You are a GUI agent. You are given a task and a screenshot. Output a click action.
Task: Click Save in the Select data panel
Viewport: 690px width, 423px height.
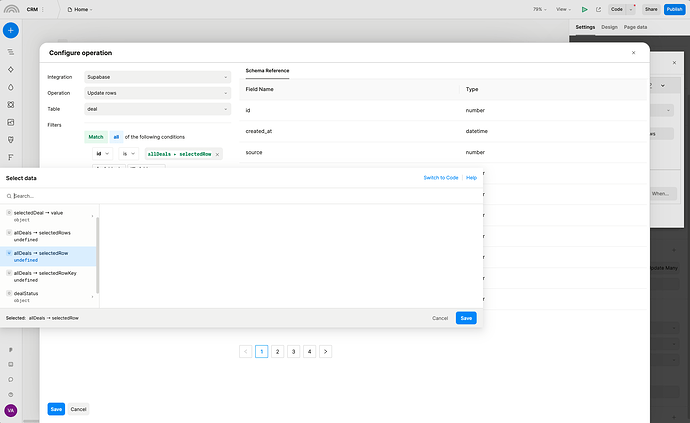pos(466,318)
